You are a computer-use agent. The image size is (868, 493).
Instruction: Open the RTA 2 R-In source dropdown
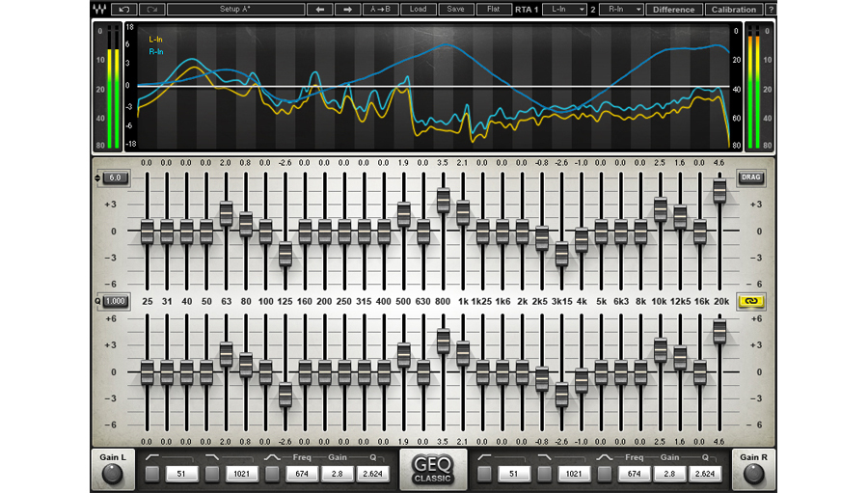620,9
